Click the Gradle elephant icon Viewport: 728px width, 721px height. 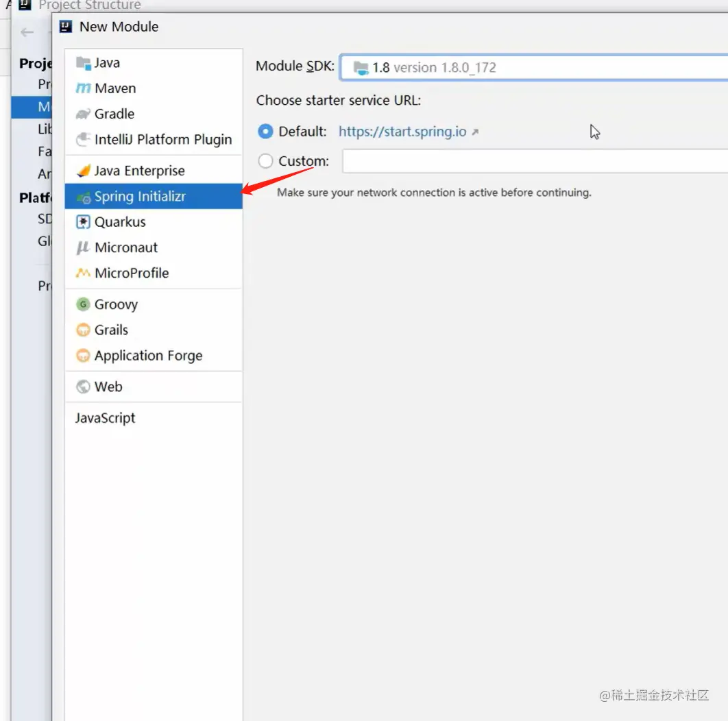[x=83, y=114]
